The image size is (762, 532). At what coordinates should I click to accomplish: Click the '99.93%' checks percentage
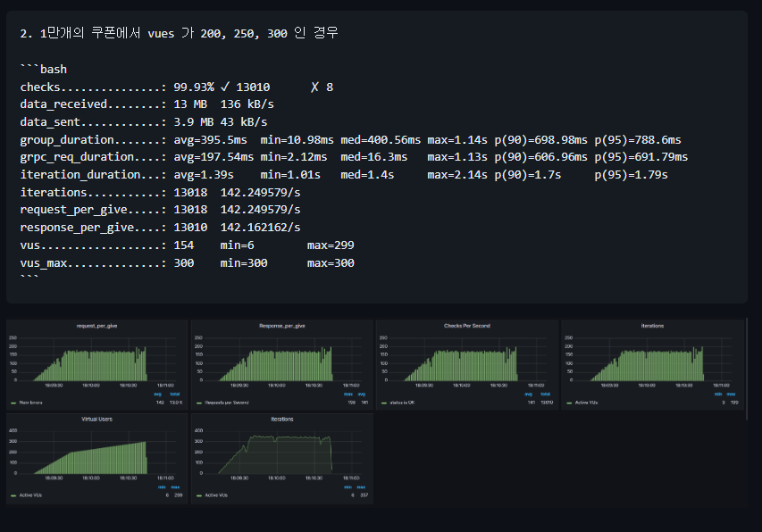[x=194, y=87]
